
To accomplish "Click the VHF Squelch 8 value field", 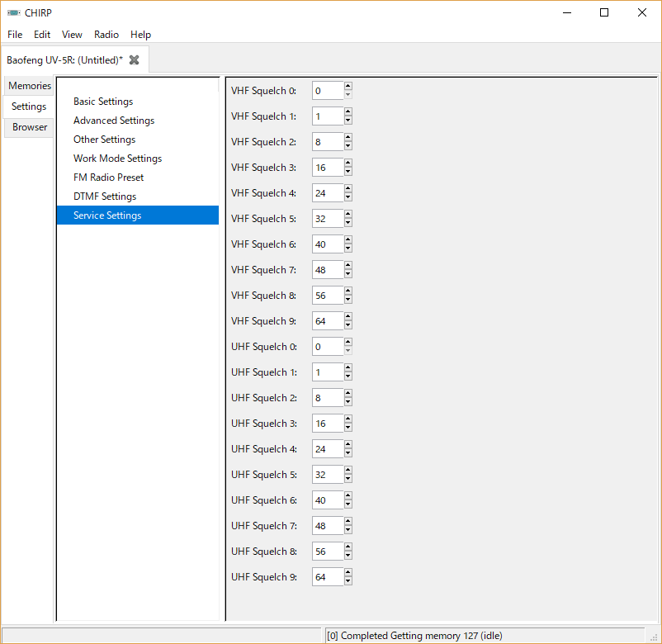I will (x=328, y=296).
